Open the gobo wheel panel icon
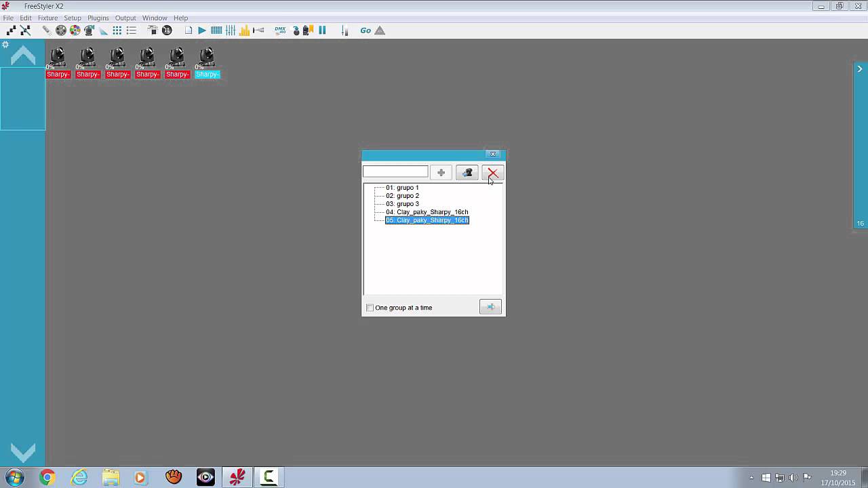 point(61,30)
